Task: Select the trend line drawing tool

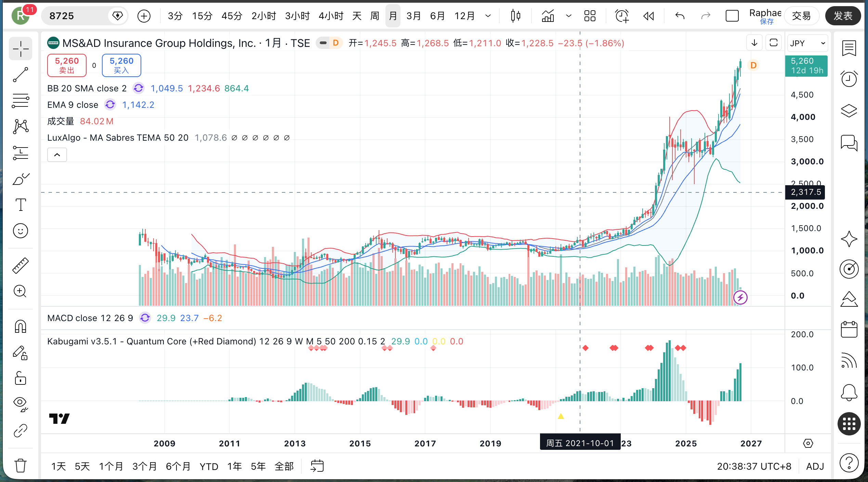Action: (x=21, y=75)
